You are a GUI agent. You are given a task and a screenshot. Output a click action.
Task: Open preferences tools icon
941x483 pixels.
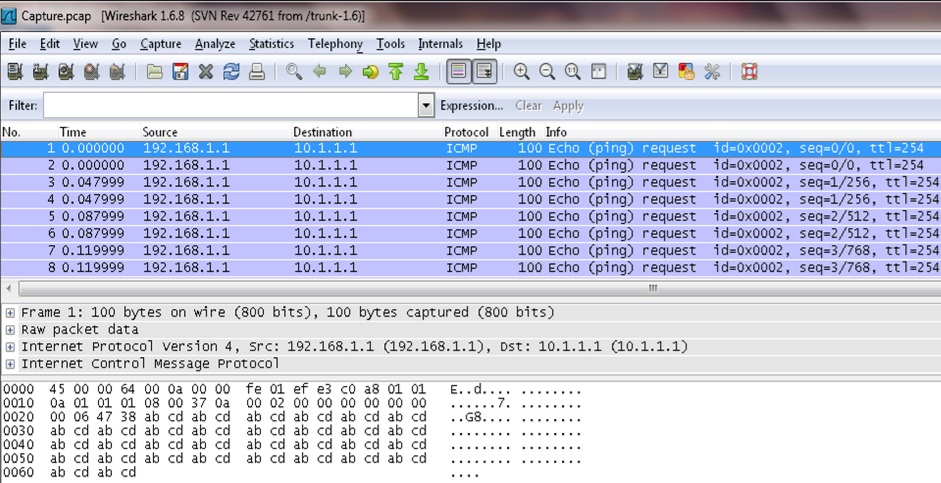tap(712, 72)
